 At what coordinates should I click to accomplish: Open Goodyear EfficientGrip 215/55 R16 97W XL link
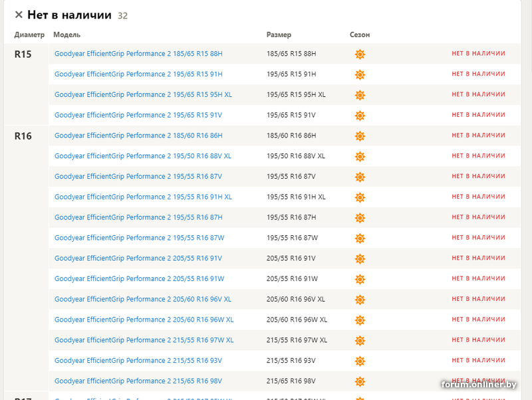click(144, 340)
